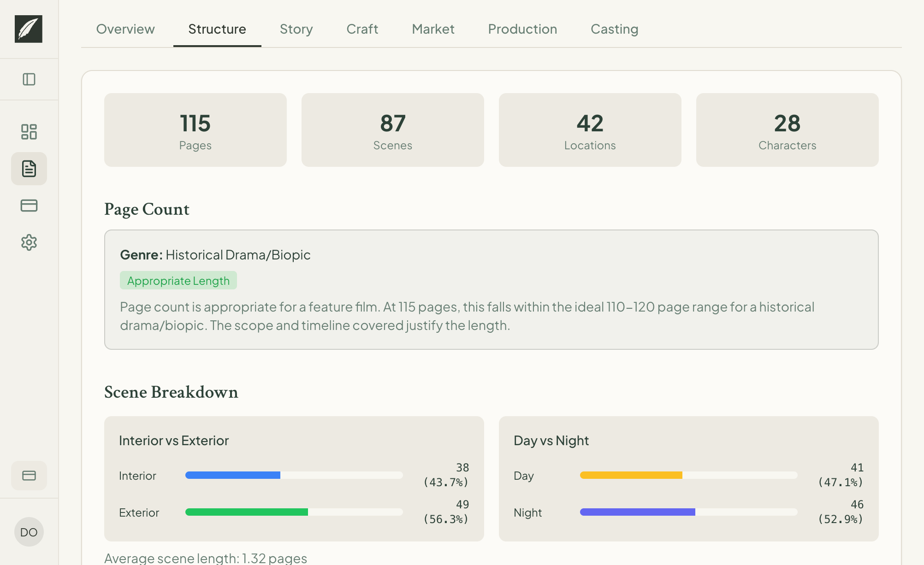This screenshot has width=924, height=565.
Task: Click the quill logo at the top left
Action: [29, 29]
